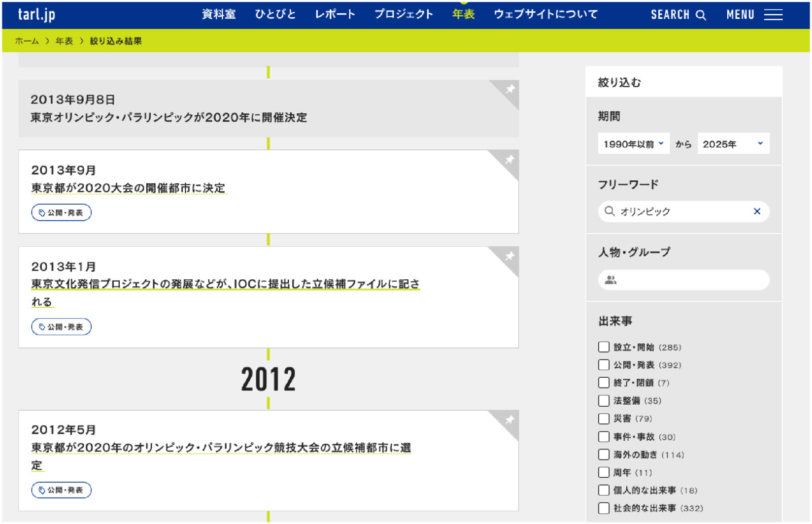Pin the 2013年9月 host city entry
812x524 pixels.
click(x=510, y=159)
